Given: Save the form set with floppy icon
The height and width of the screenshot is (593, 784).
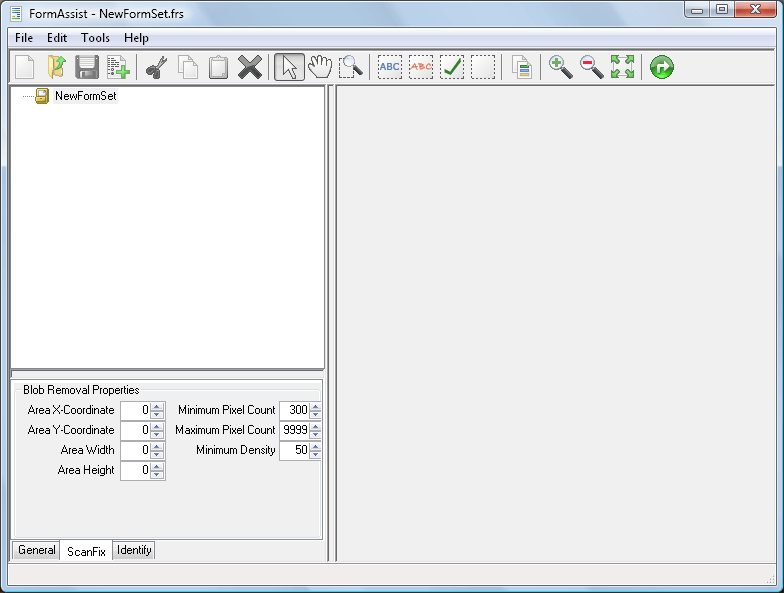Looking at the screenshot, I should pos(87,67).
